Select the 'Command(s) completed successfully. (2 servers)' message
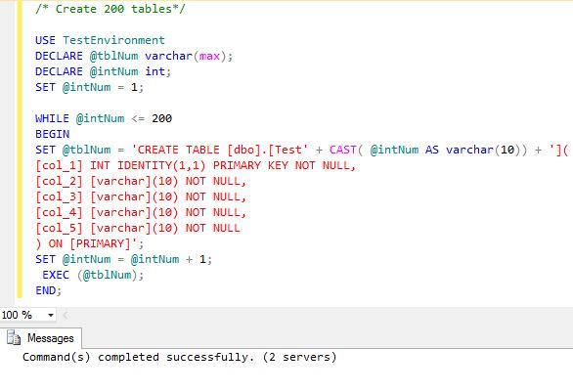Viewport: 573px width, 392px height. 179,357
